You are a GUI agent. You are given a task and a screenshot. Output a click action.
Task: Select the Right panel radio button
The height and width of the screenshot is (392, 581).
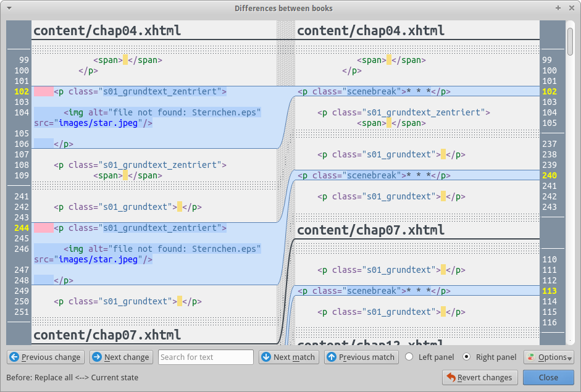coord(467,357)
